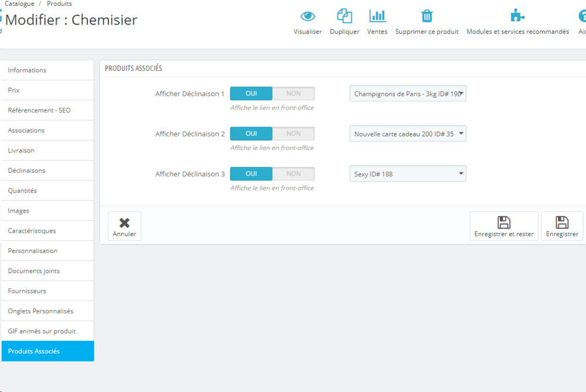Image resolution: width=586 pixels, height=392 pixels.
Task: Click the Ventes label
Action: [x=377, y=32]
